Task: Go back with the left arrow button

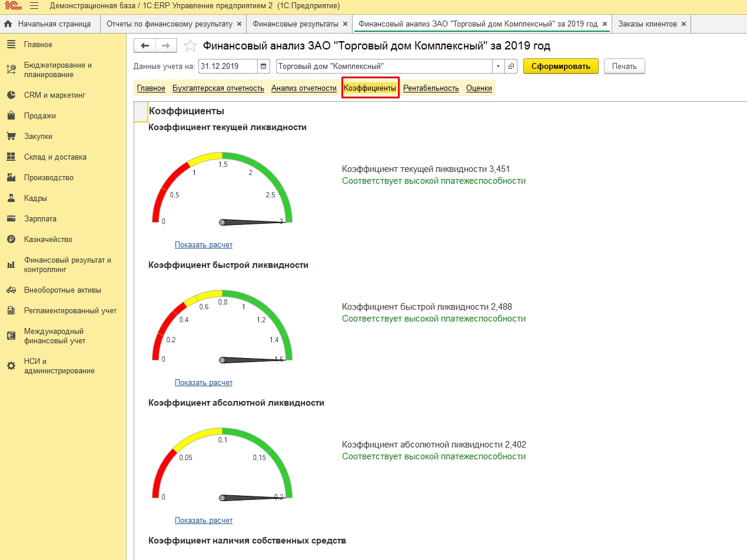Action: coord(145,46)
